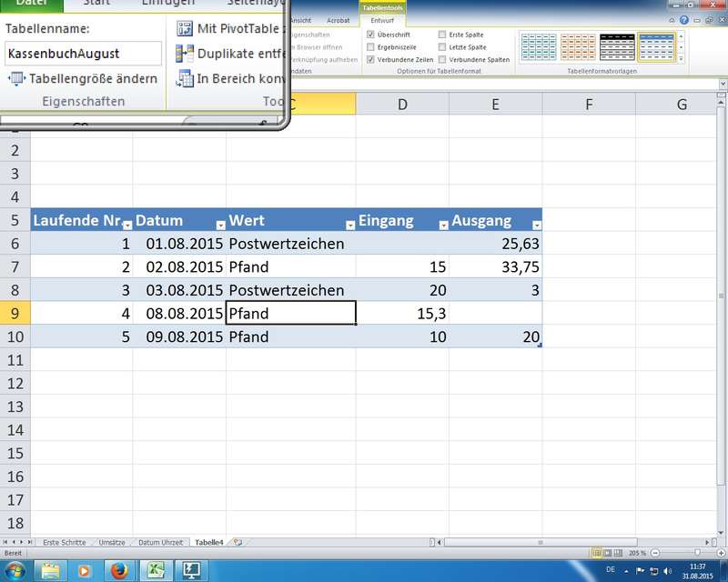Click the Duplikate entfernen icon
This screenshot has width=728, height=582.
click(185, 54)
